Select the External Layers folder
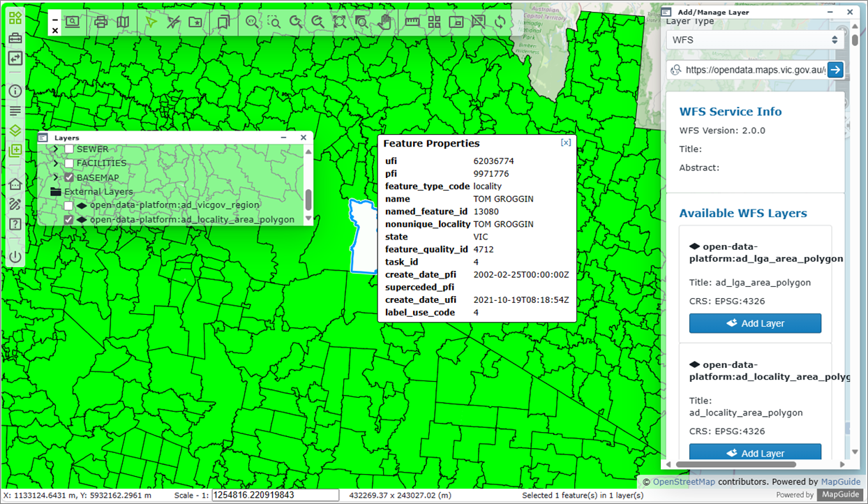Screen dimensions: 868x504 tap(98, 192)
